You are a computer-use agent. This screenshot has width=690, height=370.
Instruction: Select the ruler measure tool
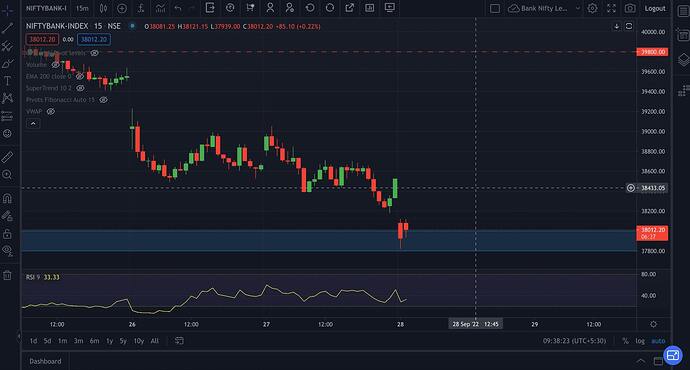point(7,157)
